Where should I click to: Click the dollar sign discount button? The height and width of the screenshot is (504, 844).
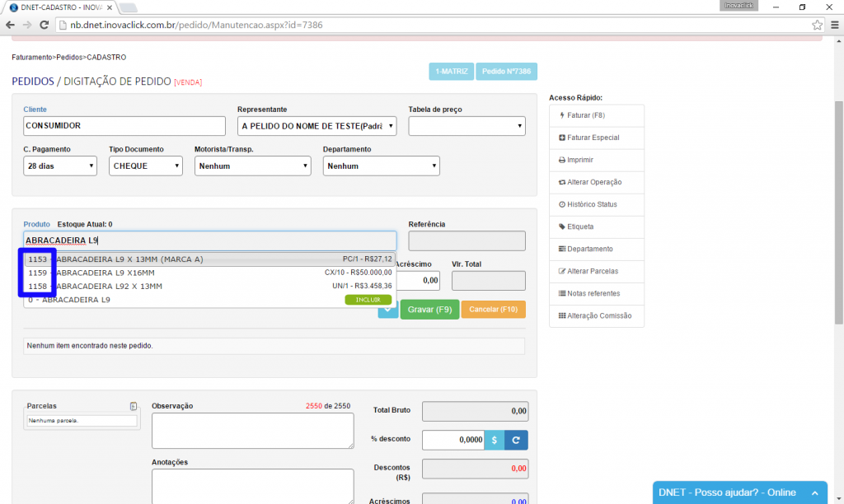pos(494,440)
